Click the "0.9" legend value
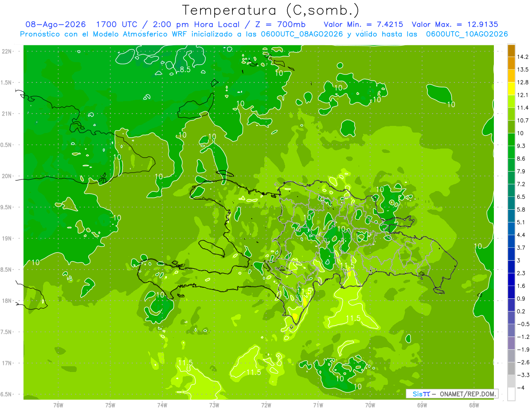 [521, 299]
